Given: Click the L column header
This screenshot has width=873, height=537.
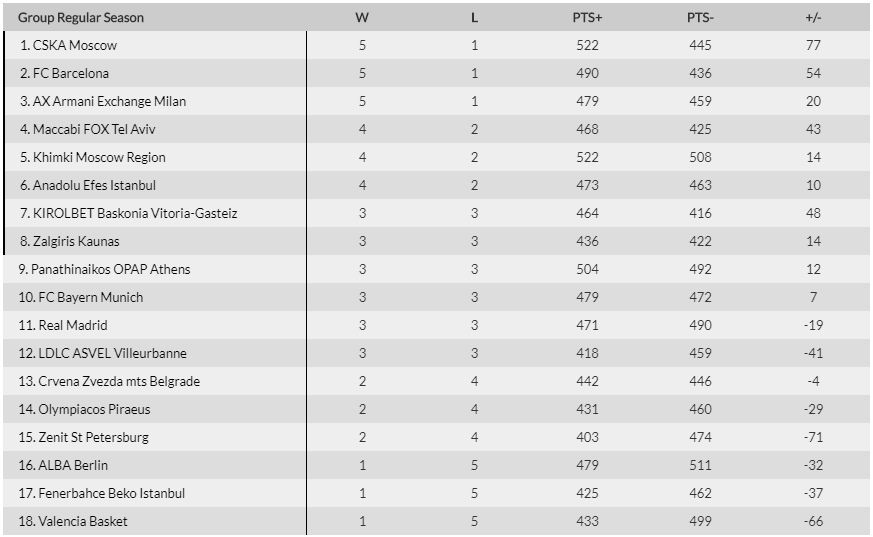Looking at the screenshot, I should [474, 17].
